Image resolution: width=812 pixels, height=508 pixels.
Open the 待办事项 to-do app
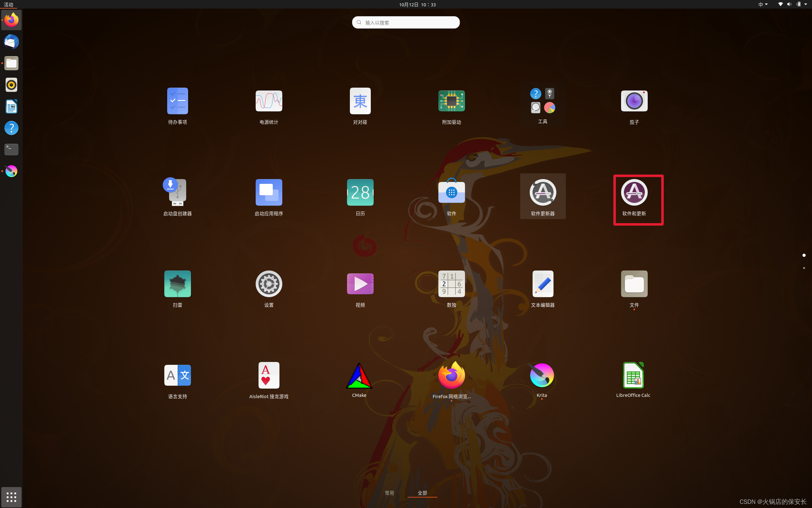click(x=178, y=106)
